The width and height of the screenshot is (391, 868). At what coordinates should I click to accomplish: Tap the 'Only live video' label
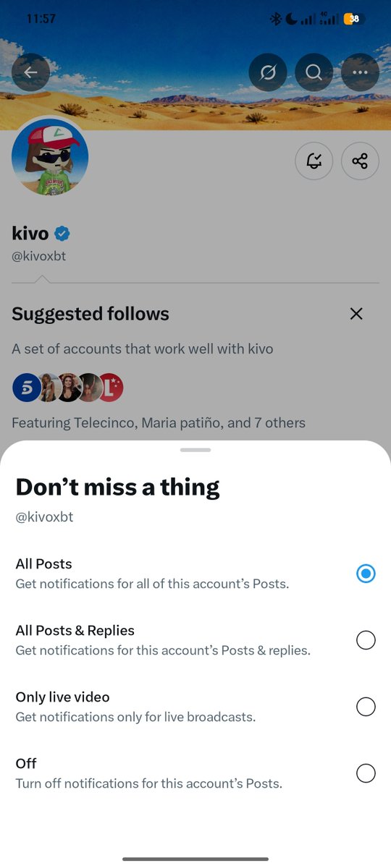(63, 697)
